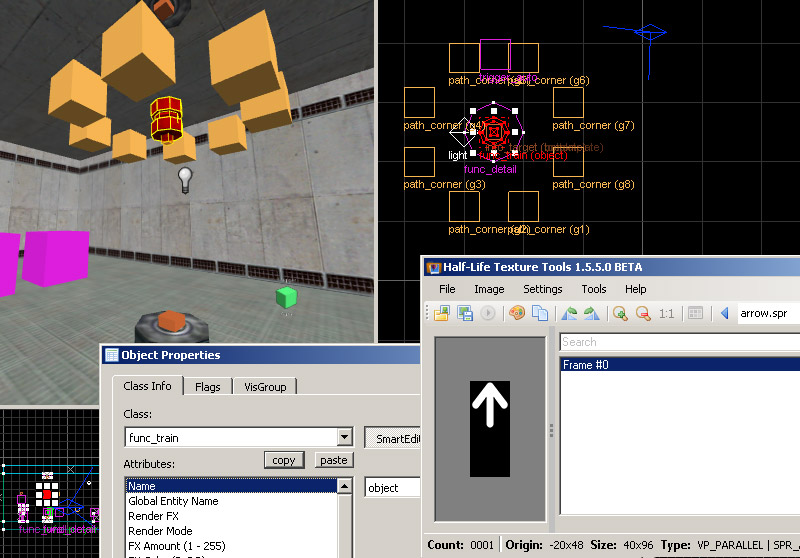Select the path_corner (g7) entity box
The height and width of the screenshot is (558, 800).
568,103
